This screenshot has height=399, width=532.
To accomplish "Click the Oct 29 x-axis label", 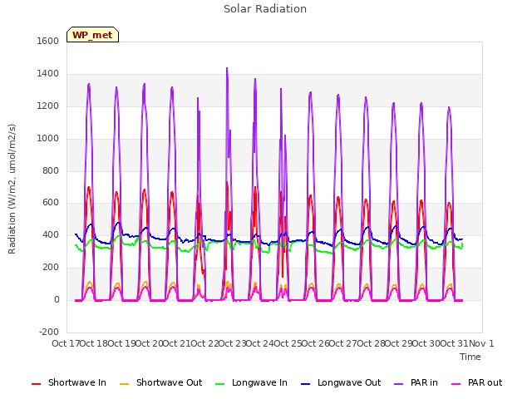I will 399,343.
